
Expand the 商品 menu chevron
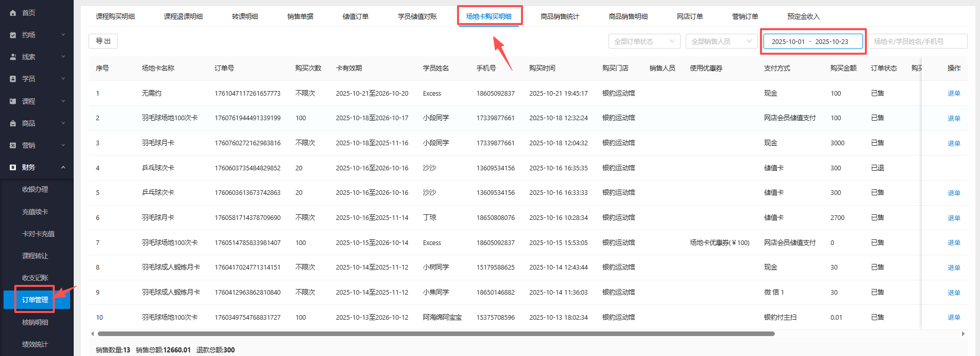pos(63,123)
